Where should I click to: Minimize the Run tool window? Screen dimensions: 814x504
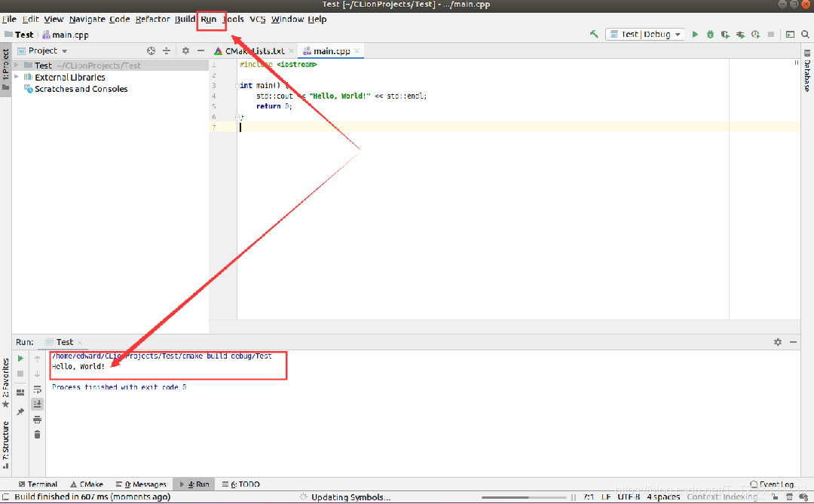(793, 342)
